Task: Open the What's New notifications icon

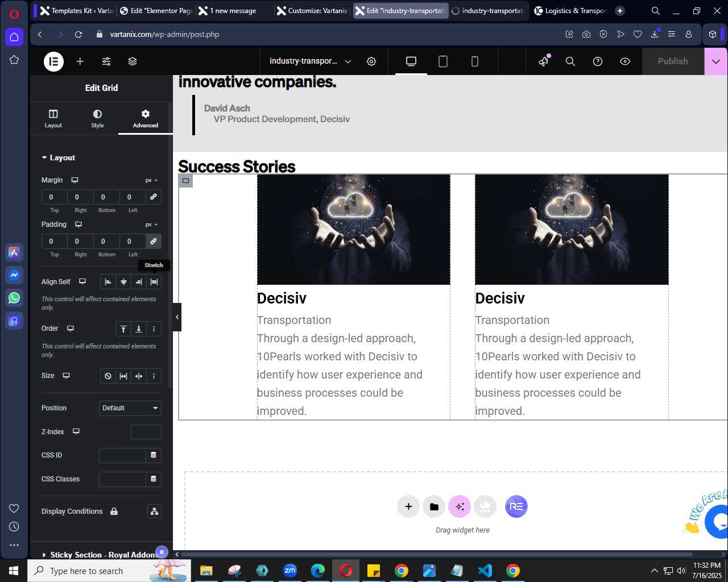Action: 544,61
